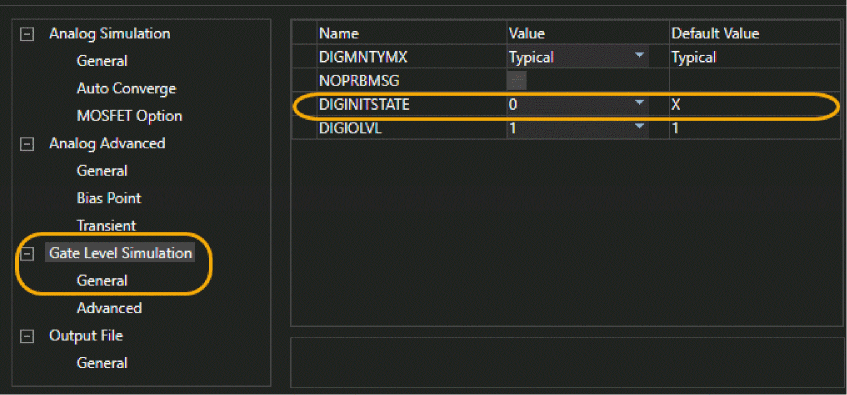Open the DIGMNTYMX value dropdown
The height and width of the screenshot is (395, 847).
[x=640, y=56]
